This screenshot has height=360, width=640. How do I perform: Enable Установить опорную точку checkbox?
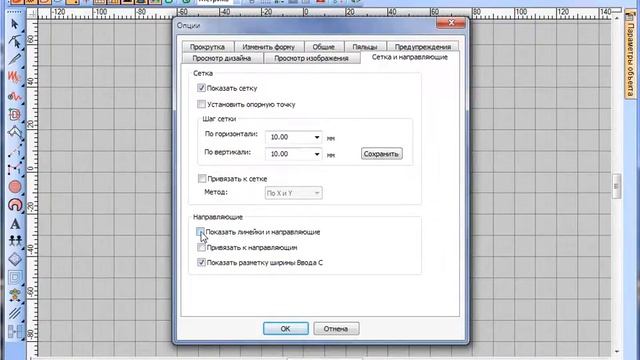[x=201, y=104]
